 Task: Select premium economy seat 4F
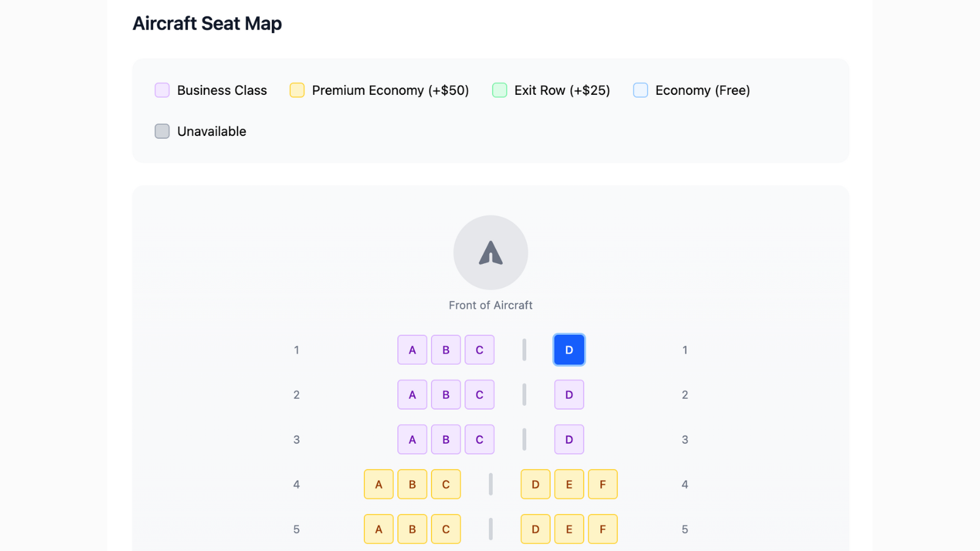[603, 484]
